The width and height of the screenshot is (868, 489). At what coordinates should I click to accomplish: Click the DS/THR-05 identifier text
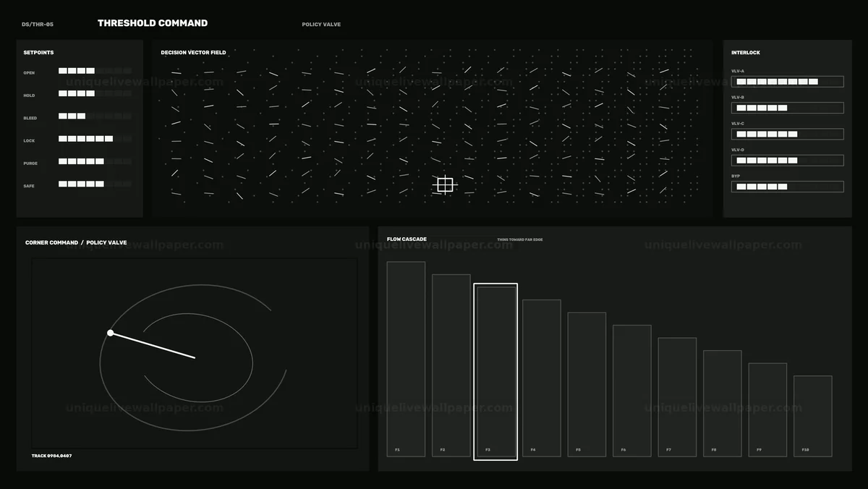tap(38, 25)
